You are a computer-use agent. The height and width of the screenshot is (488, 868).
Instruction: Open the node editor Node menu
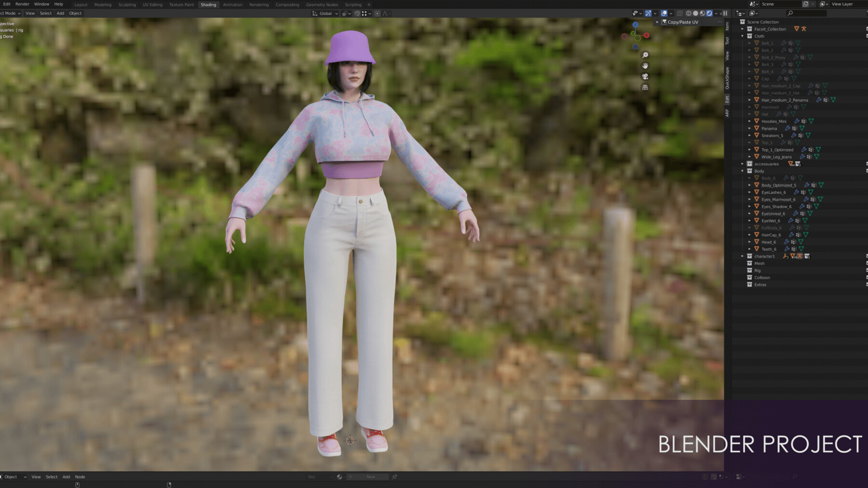(x=80, y=477)
